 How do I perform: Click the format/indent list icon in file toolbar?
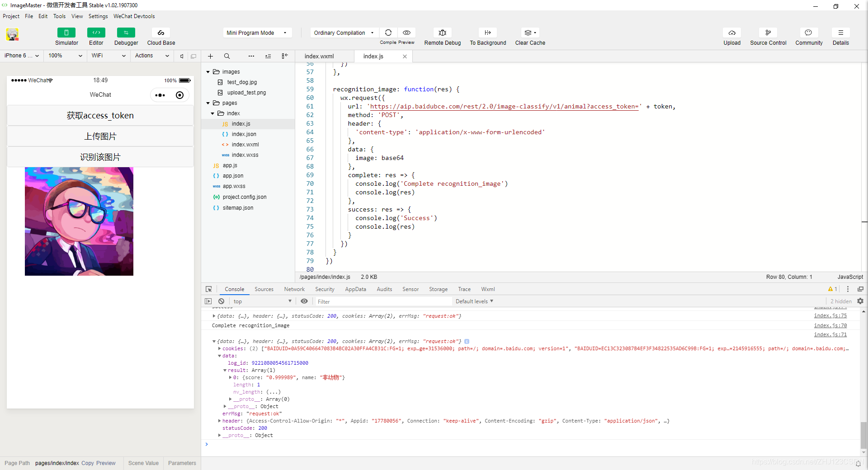(x=268, y=56)
